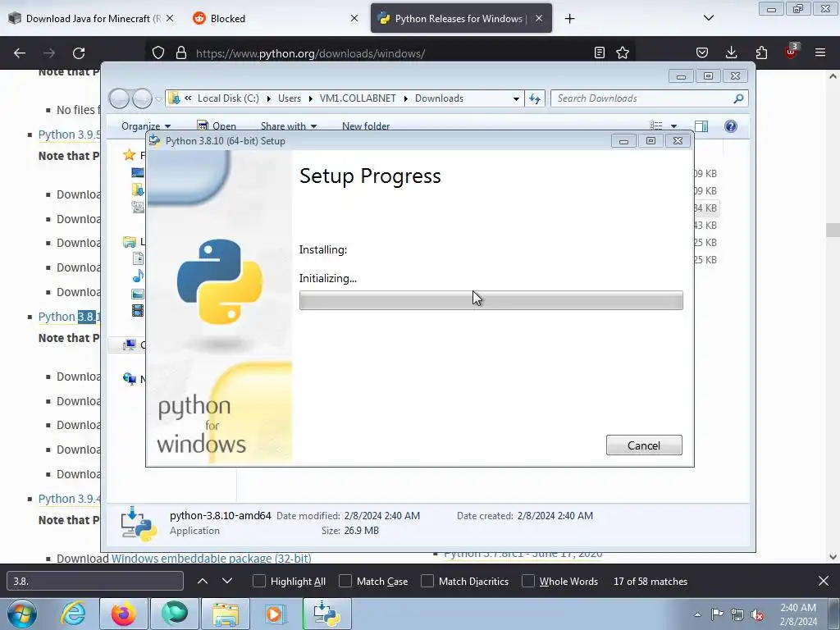Open Firefox hamburger menu
840x630 pixels.
pos(820,52)
